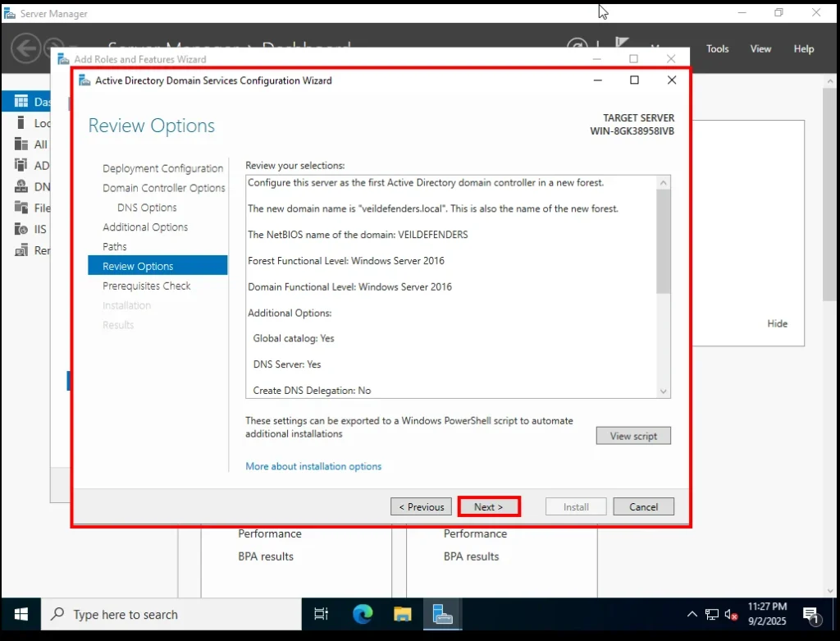Select DNS icon in sidebar
Image resolution: width=840 pixels, height=641 pixels.
(x=21, y=186)
